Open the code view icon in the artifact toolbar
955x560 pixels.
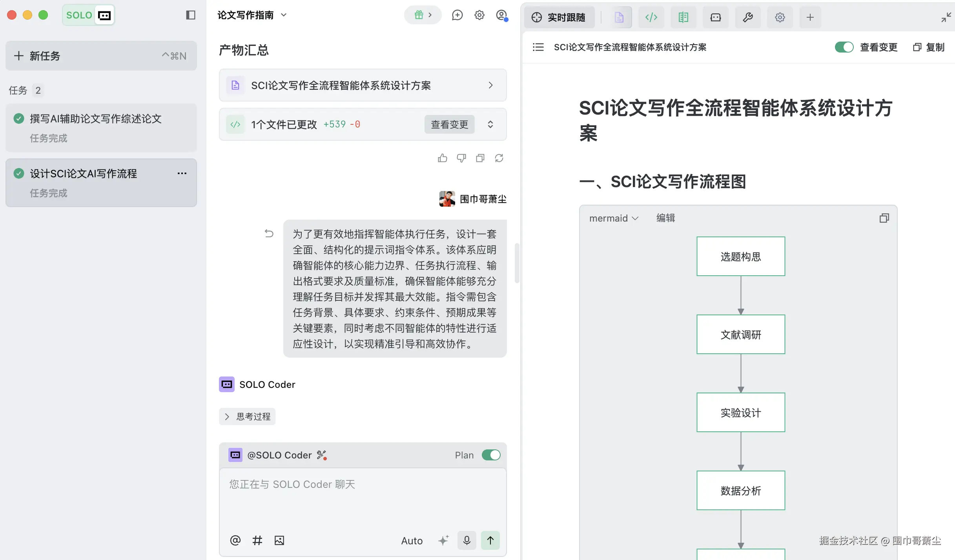pyautogui.click(x=651, y=17)
